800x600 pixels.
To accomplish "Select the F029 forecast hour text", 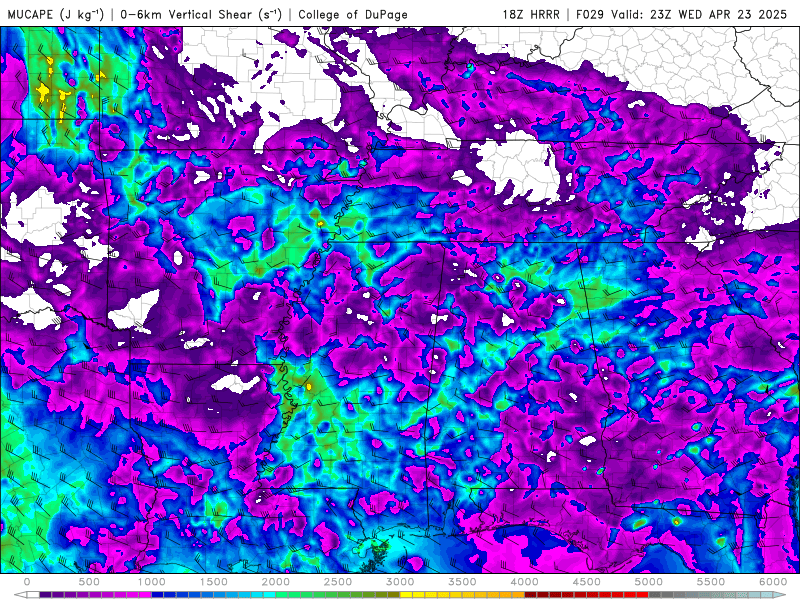I will pos(592,14).
